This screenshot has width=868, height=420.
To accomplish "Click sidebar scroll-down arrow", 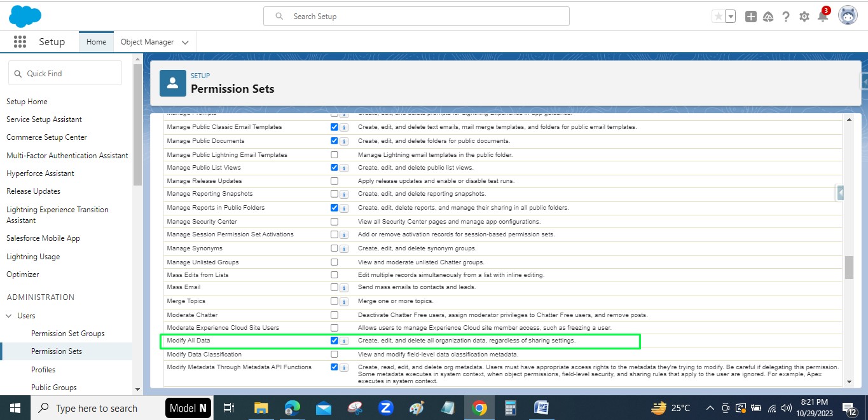I will pos(137,389).
